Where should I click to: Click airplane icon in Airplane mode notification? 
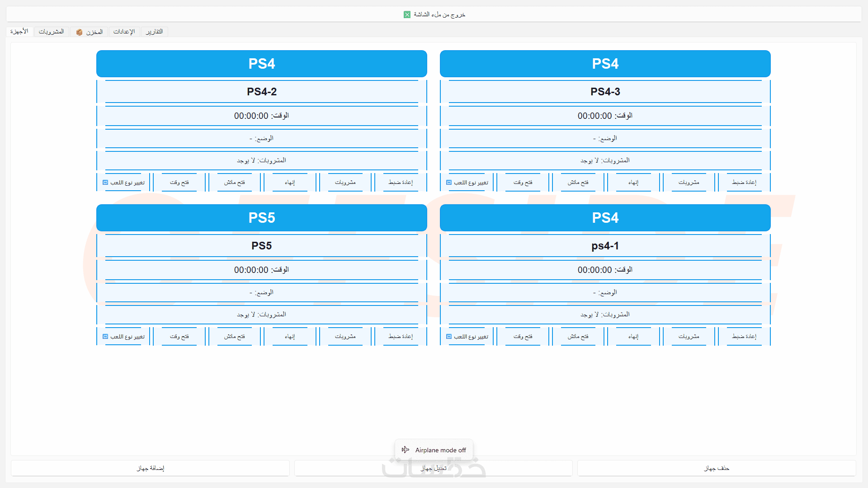tap(406, 450)
